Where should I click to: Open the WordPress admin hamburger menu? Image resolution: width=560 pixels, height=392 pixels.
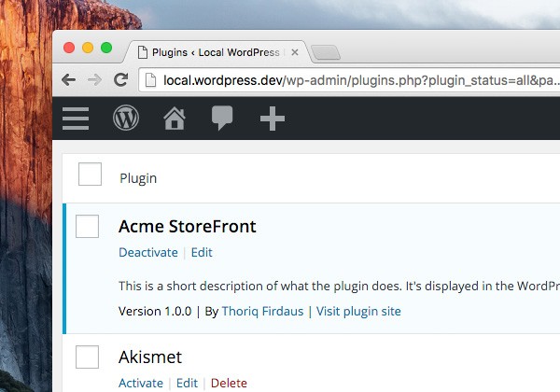[76, 119]
